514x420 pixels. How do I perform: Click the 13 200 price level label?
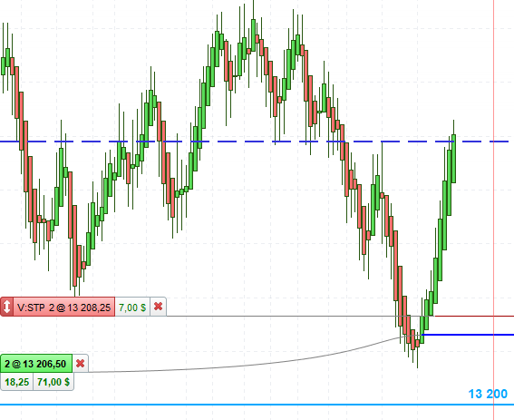click(488, 394)
